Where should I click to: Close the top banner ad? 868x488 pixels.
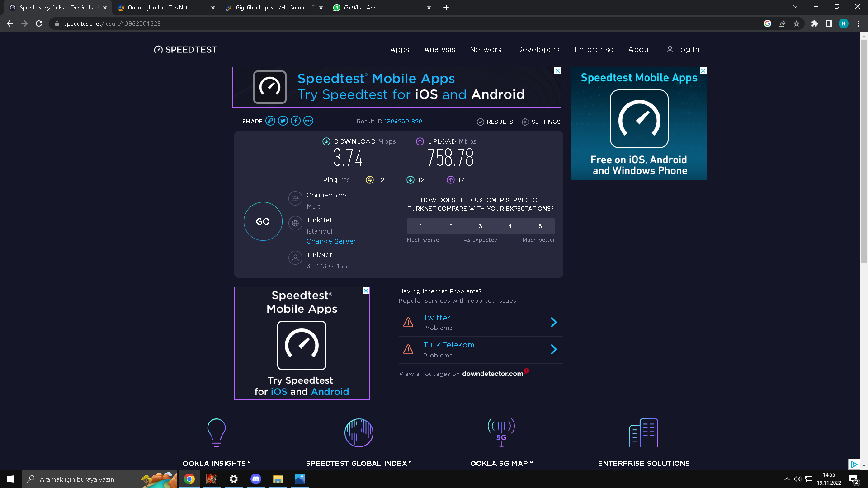(x=558, y=71)
